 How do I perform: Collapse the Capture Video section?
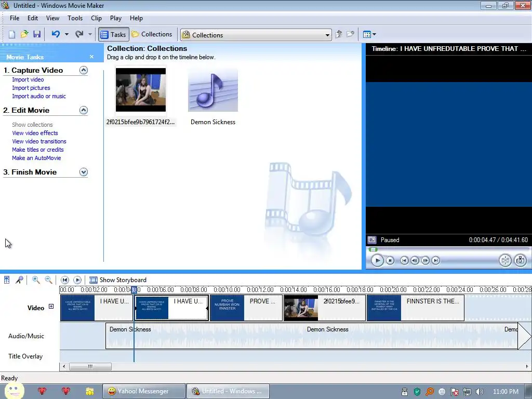click(x=84, y=70)
